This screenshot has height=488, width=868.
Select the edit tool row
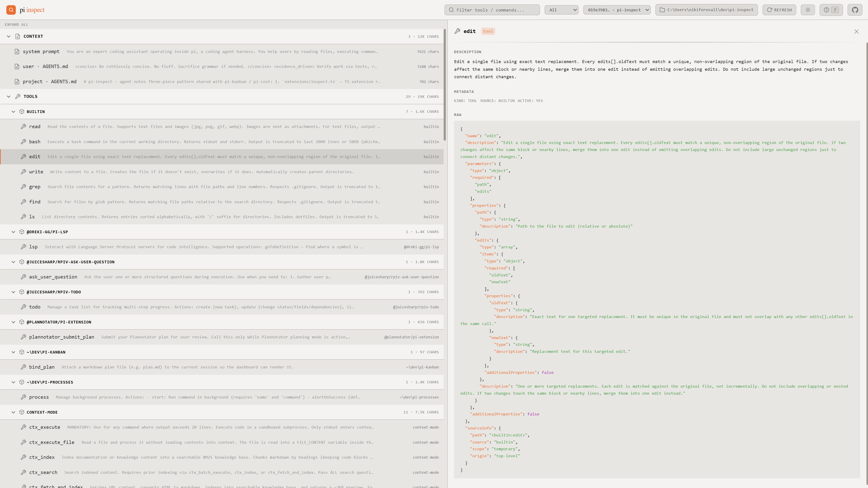pyautogui.click(x=222, y=157)
